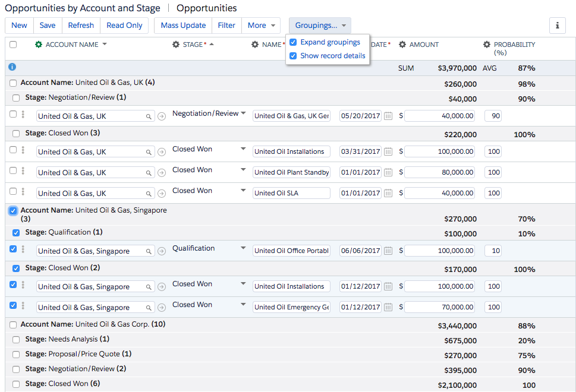Open lookup search in United Oil Emergency row
The image size is (576, 392).
(x=149, y=308)
